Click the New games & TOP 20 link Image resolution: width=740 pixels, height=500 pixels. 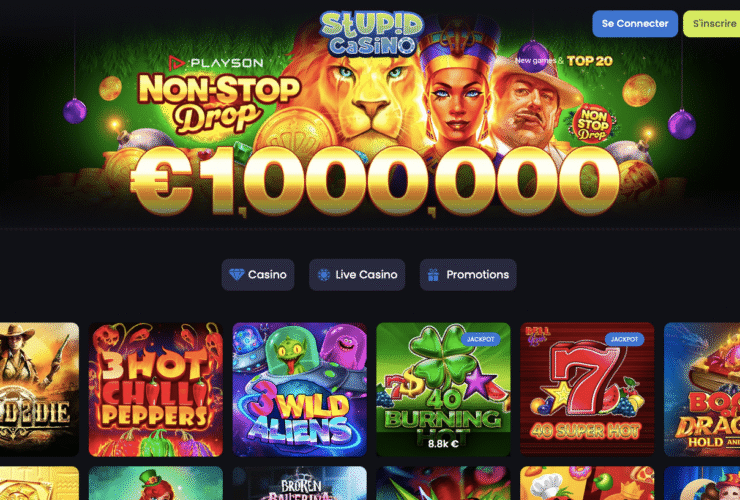click(563, 61)
